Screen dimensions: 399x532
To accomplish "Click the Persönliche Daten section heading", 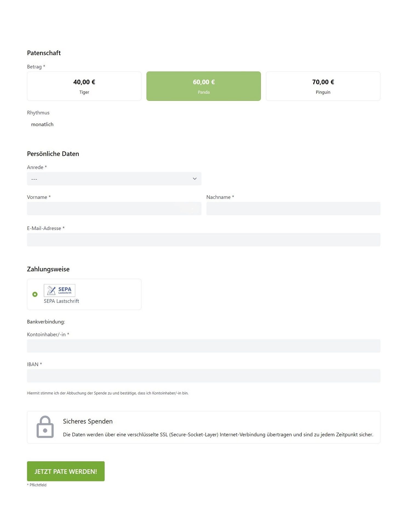I will [53, 154].
